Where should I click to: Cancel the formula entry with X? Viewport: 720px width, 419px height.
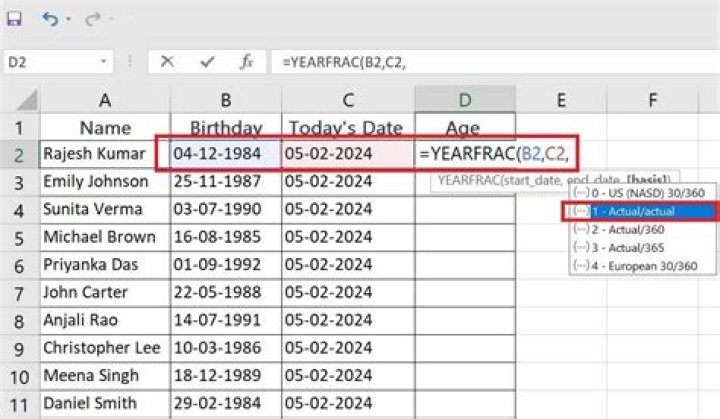(167, 62)
